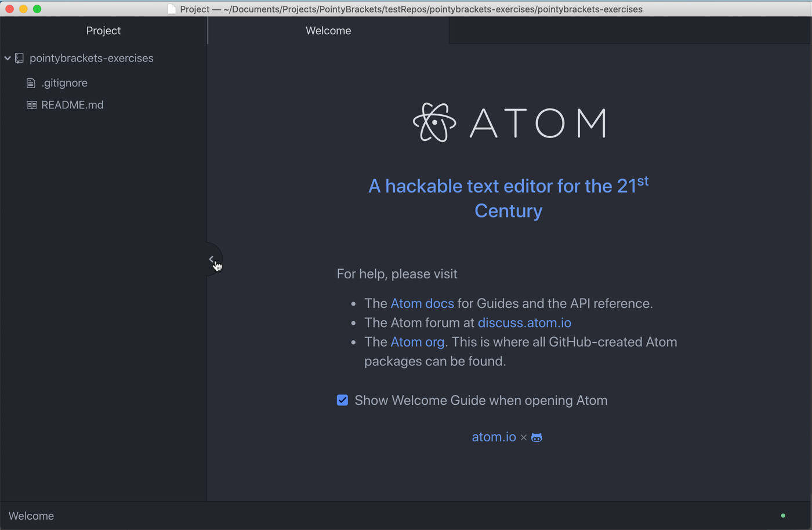812x530 pixels.
Task: Click the green full-screen window button
Action: pyautogui.click(x=37, y=9)
